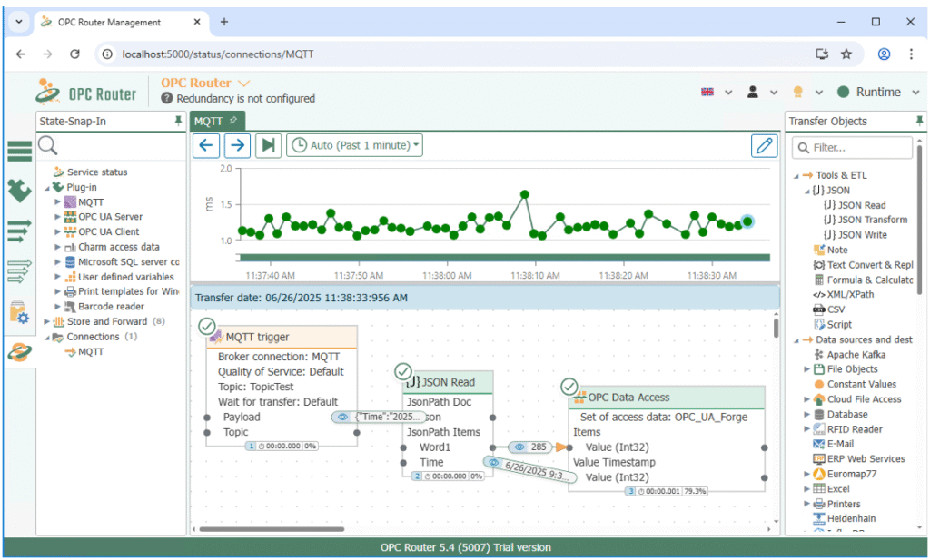Screen dimensions: 930x560
Task: Open the edit pencil for MQTT connection
Action: click(x=764, y=145)
